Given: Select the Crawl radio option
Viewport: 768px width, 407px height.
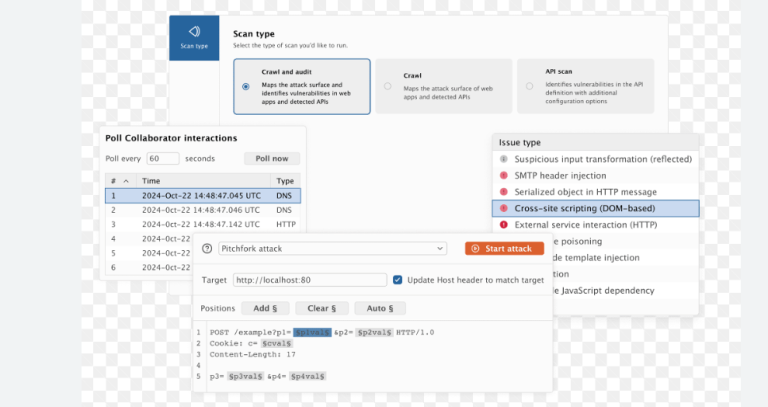Looking at the screenshot, I should (x=387, y=86).
